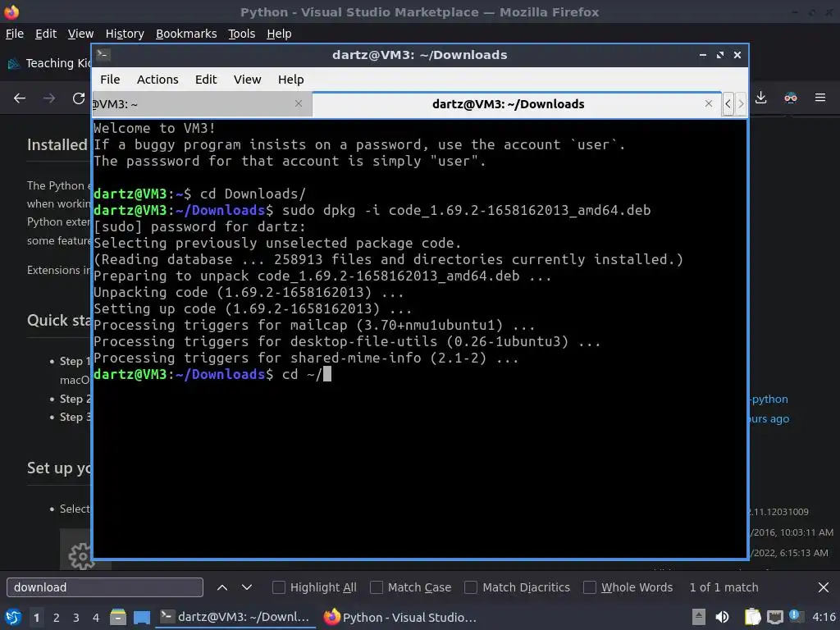Open the update notifier tray icon
Screen dimensions: 840x630
(x=796, y=616)
